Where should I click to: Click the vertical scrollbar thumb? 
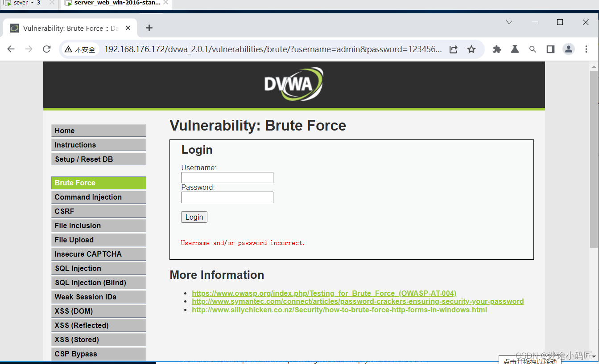click(594, 159)
